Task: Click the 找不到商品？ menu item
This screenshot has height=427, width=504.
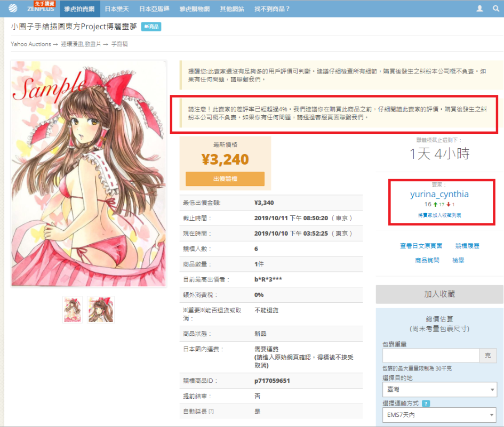Action: (x=272, y=9)
